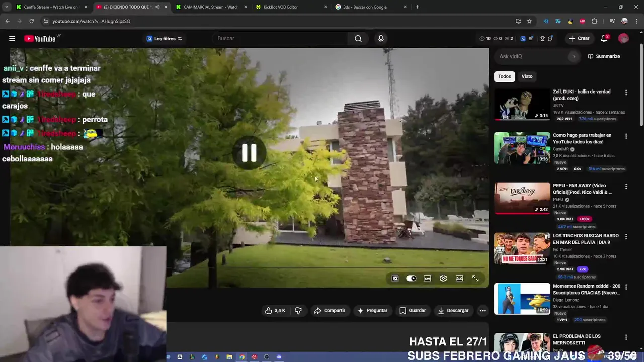Close the Cenffe Stream tab
The image size is (644, 362).
point(86,7)
